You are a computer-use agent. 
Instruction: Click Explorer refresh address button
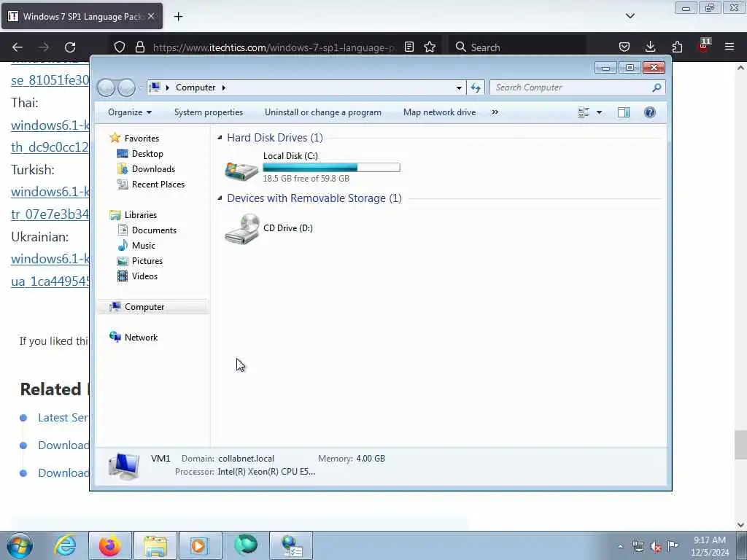click(476, 87)
